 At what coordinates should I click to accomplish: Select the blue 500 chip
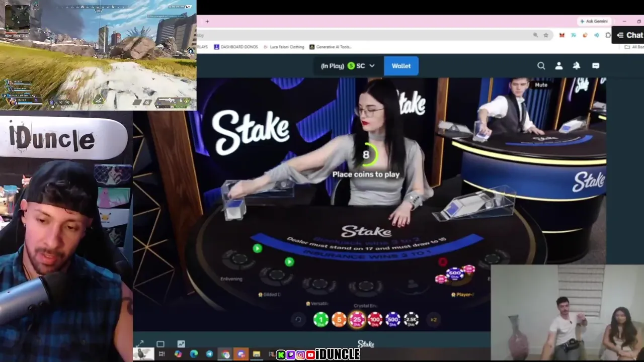[393, 319]
